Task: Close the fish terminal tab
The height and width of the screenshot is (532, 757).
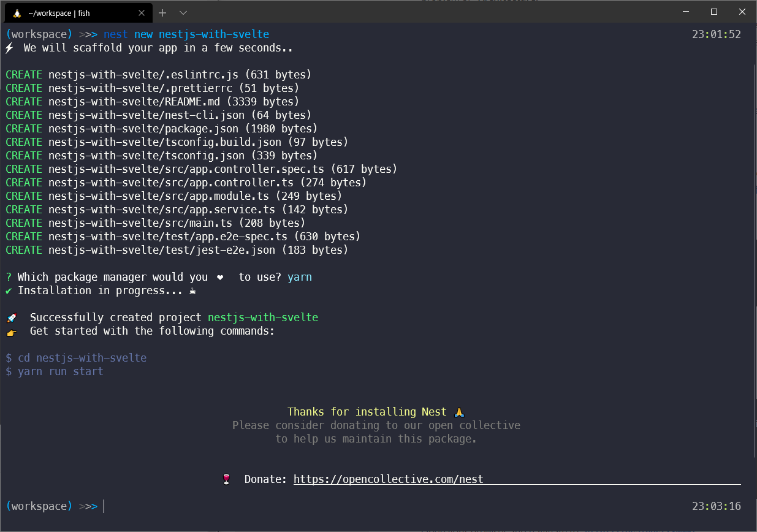Action: click(142, 13)
